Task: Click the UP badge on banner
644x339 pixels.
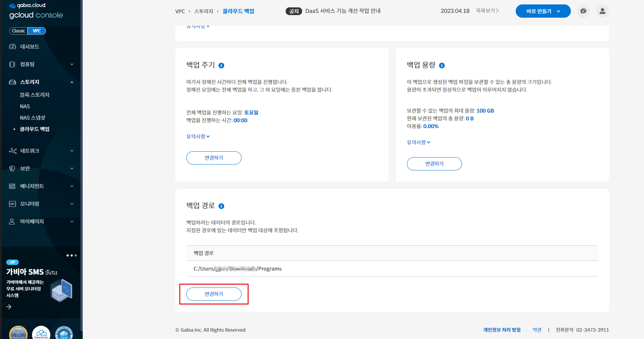Action: pyautogui.click(x=12, y=262)
